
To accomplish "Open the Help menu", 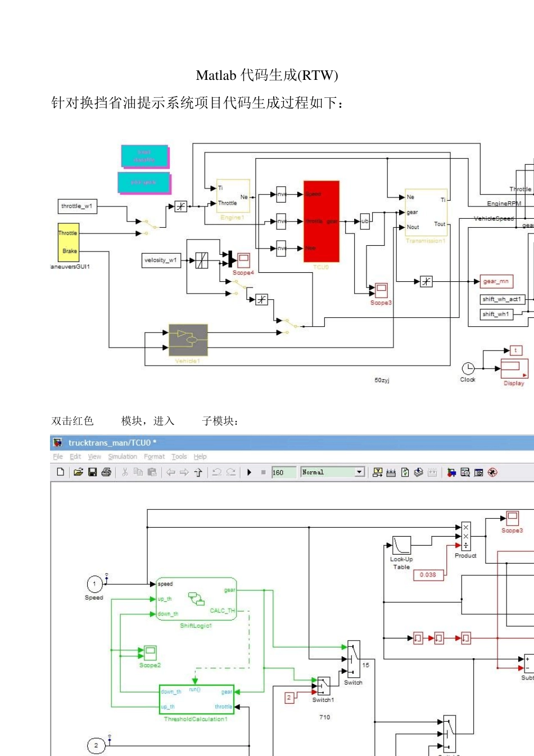I will pyautogui.click(x=200, y=457).
